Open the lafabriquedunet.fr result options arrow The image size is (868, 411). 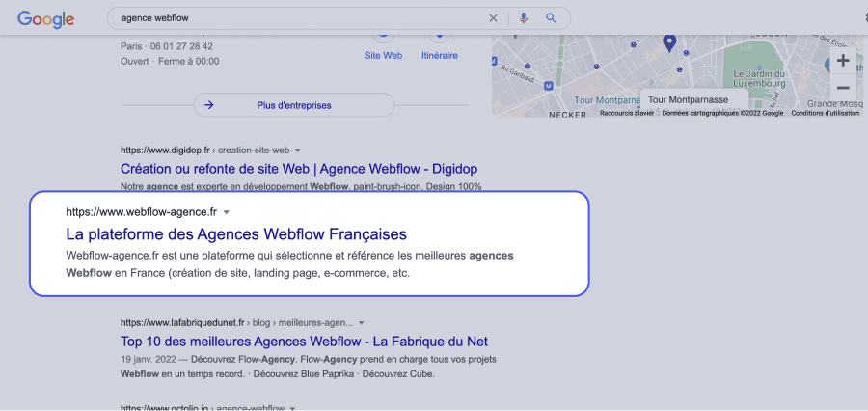pos(362,323)
